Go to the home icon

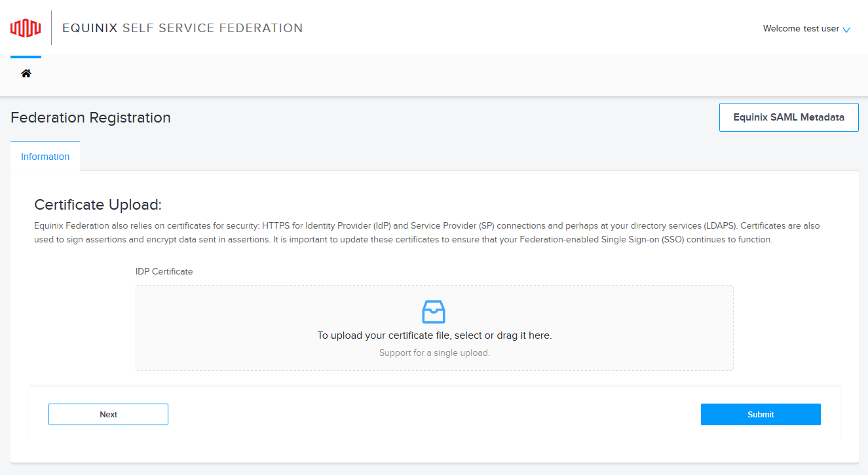click(x=26, y=73)
